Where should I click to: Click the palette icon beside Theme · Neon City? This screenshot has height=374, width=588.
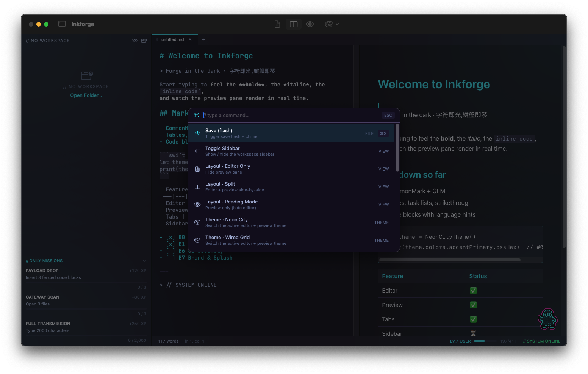[197, 222]
